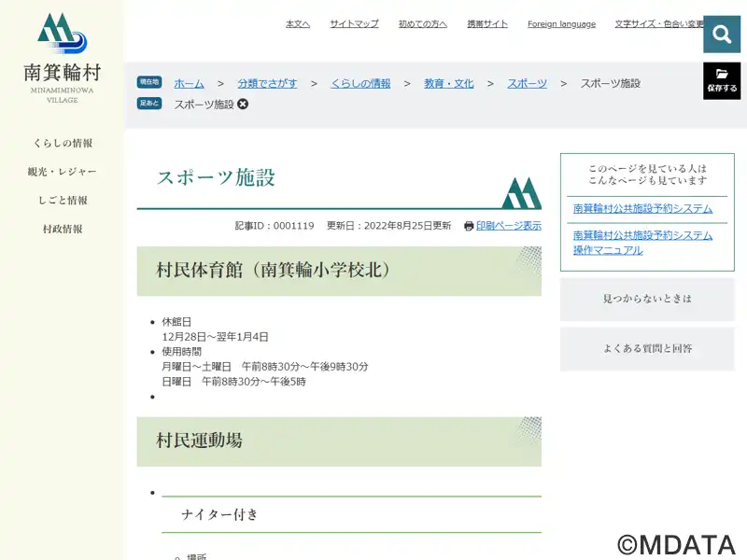Click 初めての方へ in the header
Screen dimensions: 747x560
coord(422,24)
